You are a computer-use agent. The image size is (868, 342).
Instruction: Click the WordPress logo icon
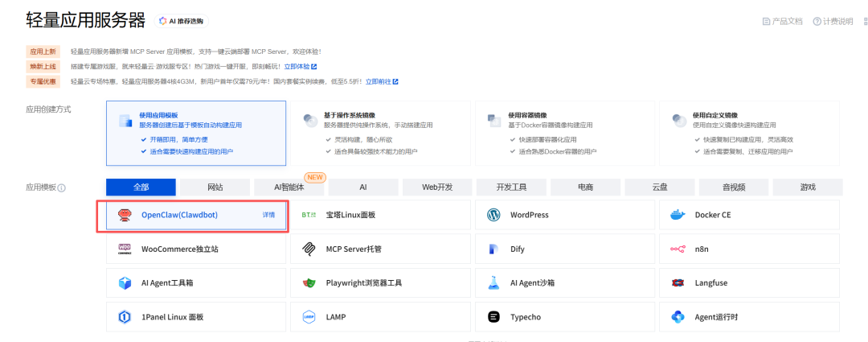click(x=493, y=215)
